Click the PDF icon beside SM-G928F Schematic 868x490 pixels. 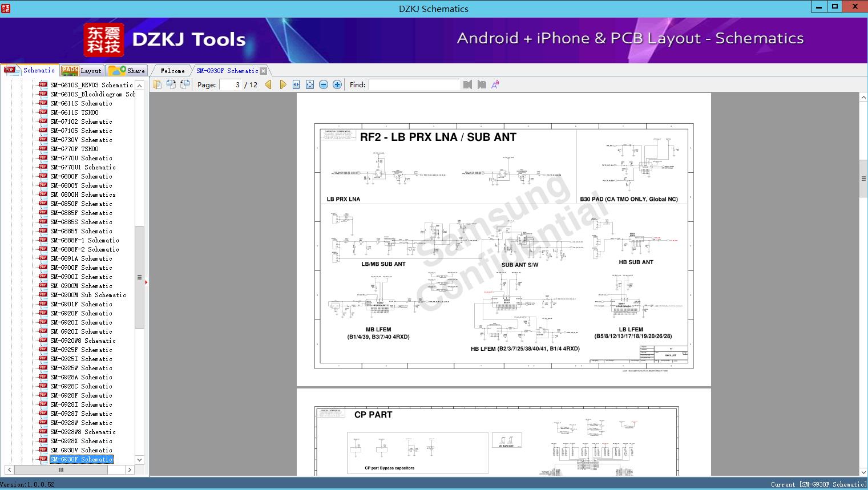click(x=43, y=395)
